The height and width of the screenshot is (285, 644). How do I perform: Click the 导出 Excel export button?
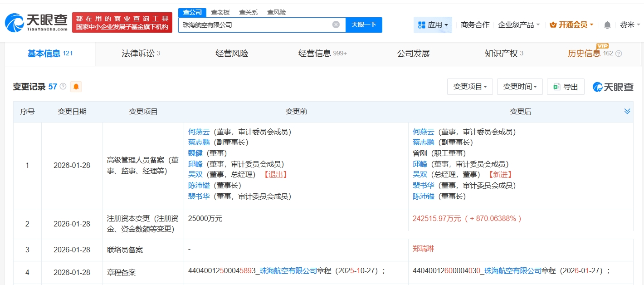coord(566,87)
